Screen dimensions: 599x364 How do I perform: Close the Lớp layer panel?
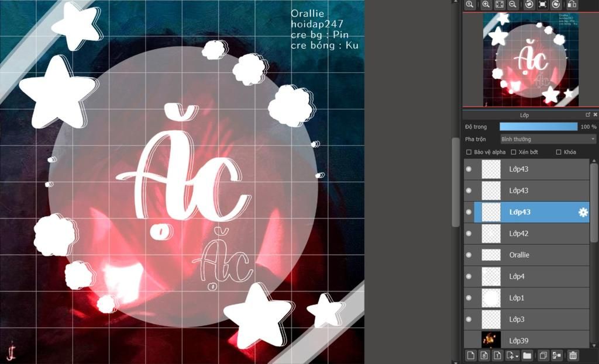(x=595, y=115)
